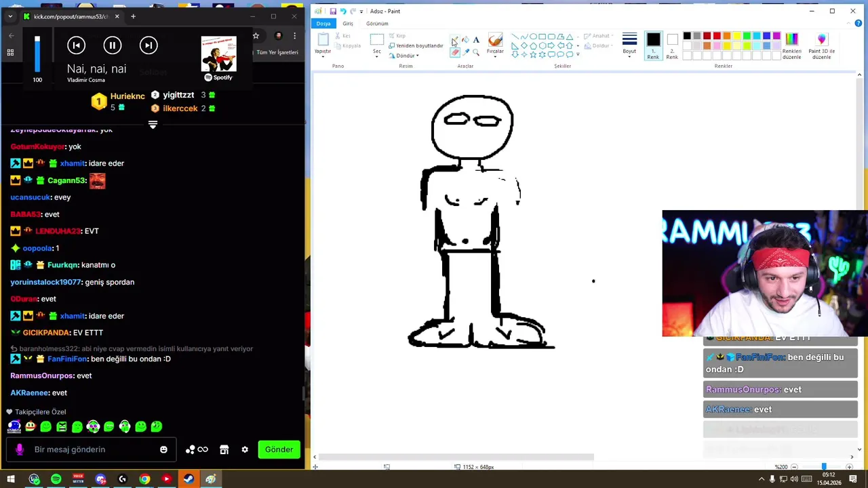Close the kick.com browser tab
The height and width of the screenshot is (488, 868).
click(x=117, y=16)
